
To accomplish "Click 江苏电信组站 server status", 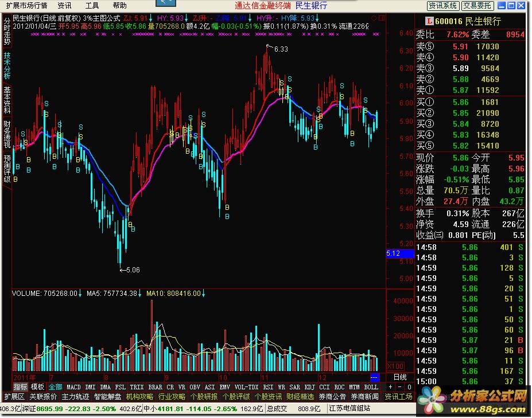I will point(350,408).
